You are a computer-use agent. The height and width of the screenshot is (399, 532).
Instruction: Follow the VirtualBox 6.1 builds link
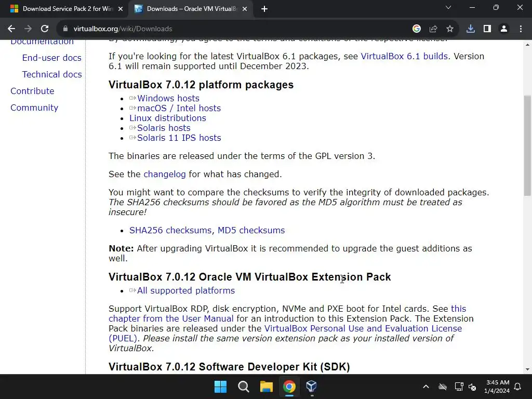(404, 56)
